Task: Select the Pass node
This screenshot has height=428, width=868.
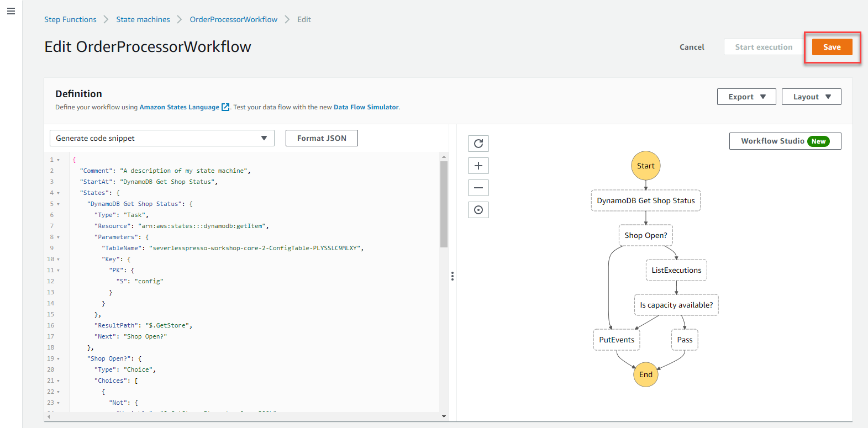Action: pos(685,340)
